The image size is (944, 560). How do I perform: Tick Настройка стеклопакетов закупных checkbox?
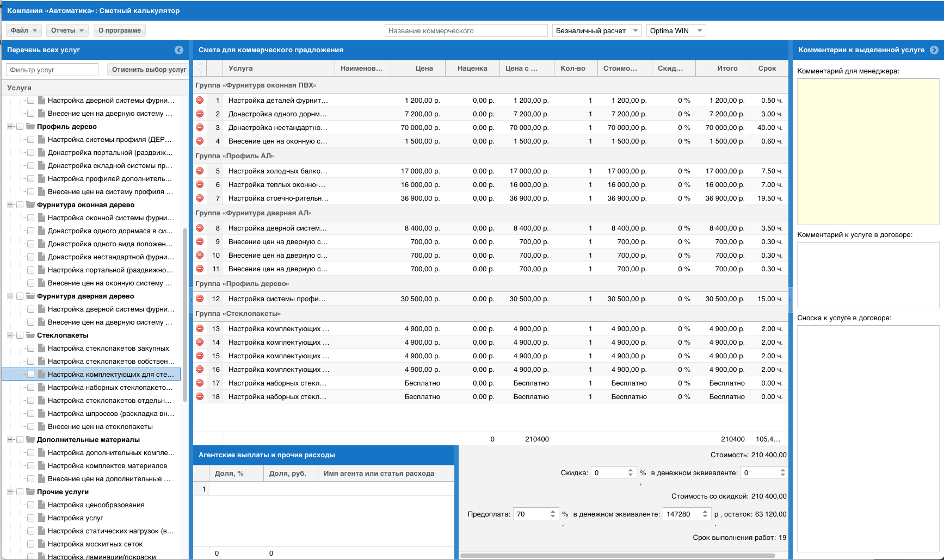point(31,349)
